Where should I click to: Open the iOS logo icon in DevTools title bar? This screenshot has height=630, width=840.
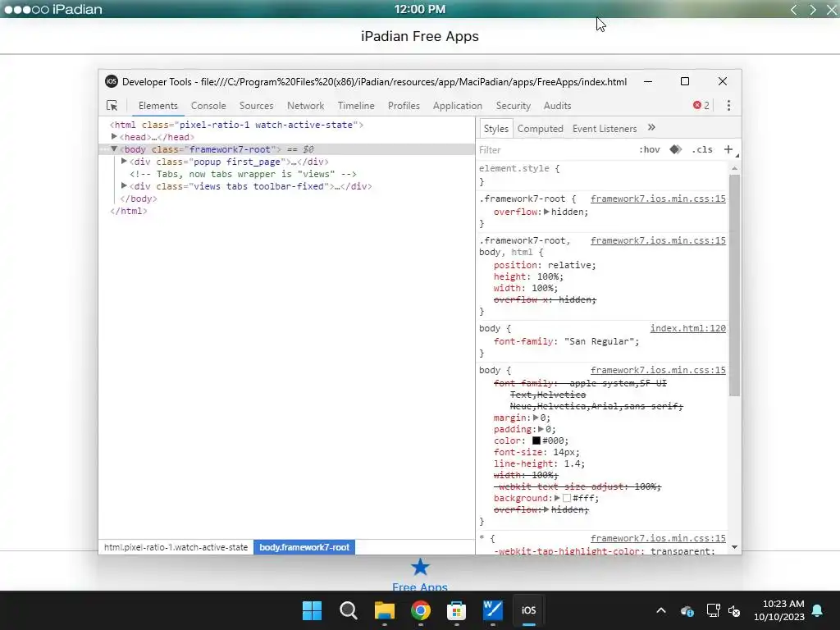pyautogui.click(x=112, y=81)
